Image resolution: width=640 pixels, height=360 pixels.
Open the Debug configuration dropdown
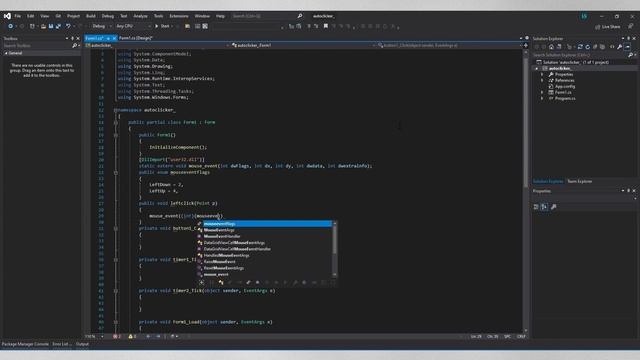click(101, 26)
